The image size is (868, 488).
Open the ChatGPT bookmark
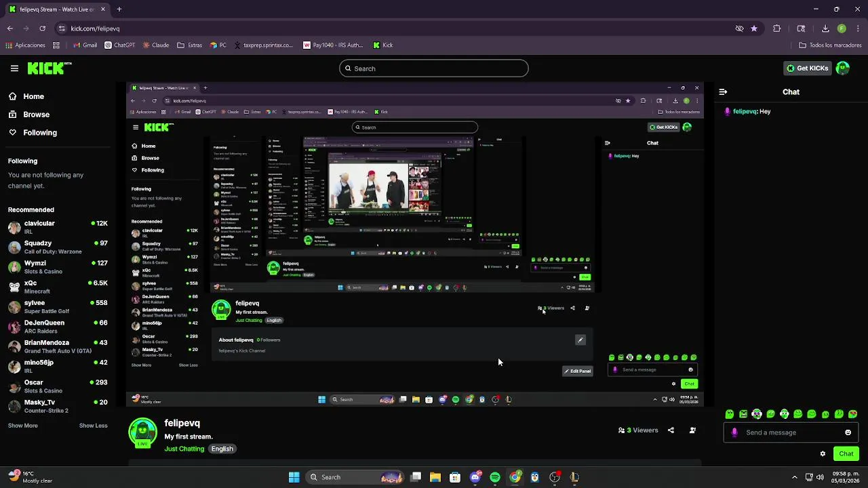[119, 45]
